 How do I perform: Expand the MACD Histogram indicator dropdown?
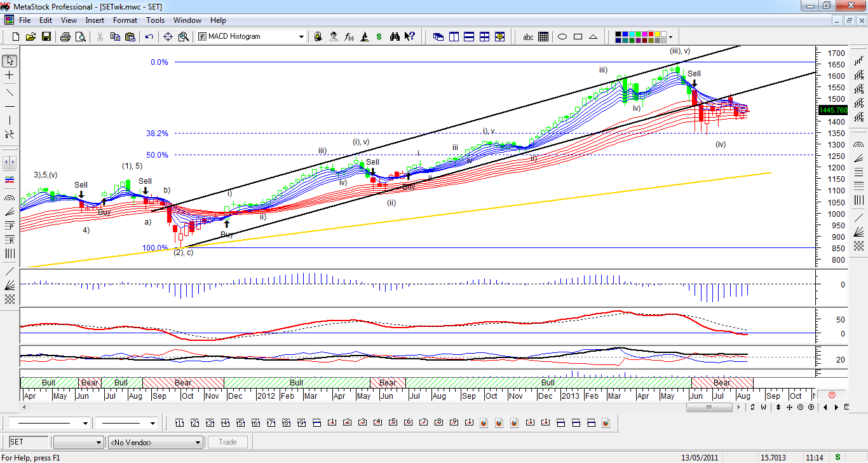(x=302, y=37)
